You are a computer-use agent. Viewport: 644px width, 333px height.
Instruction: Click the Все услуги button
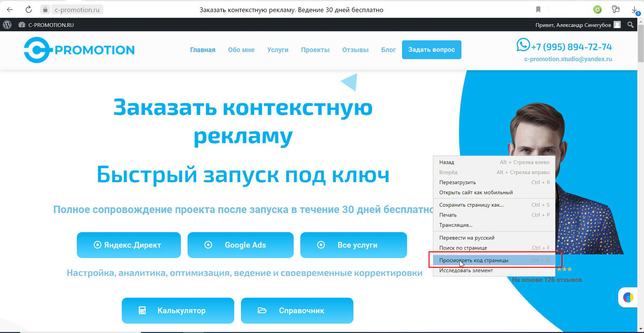tap(354, 245)
